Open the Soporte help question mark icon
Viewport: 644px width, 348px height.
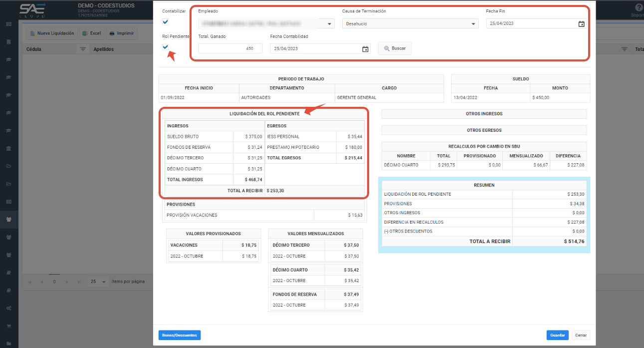click(639, 8)
